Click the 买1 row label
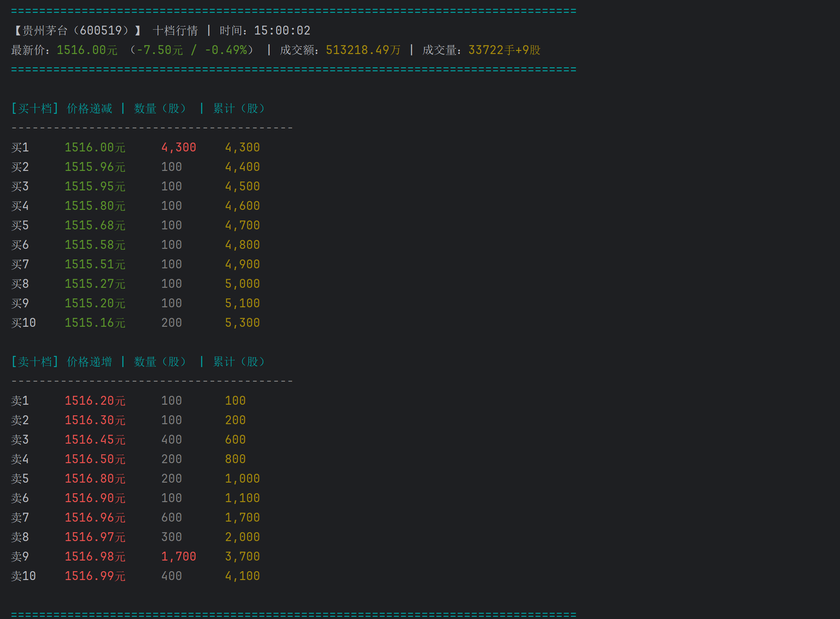 (20, 148)
